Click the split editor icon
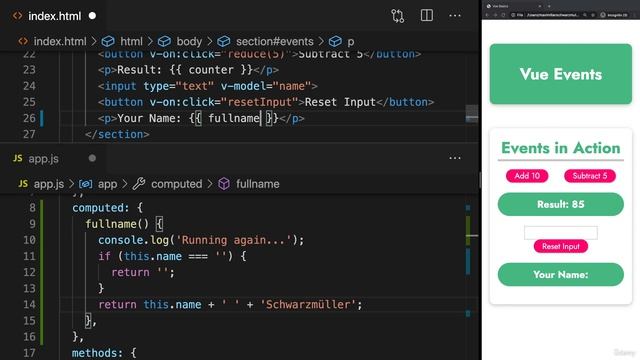This screenshot has width=640, height=360. [427, 16]
